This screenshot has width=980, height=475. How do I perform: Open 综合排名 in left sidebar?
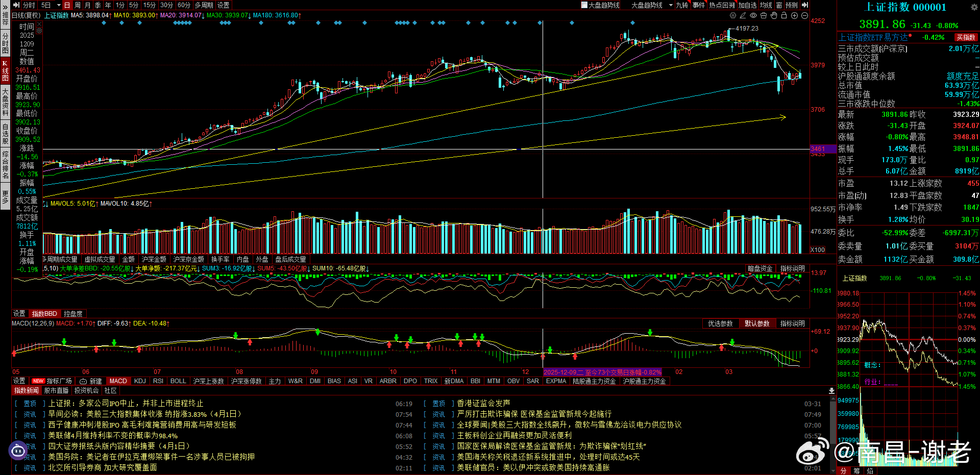[5, 164]
